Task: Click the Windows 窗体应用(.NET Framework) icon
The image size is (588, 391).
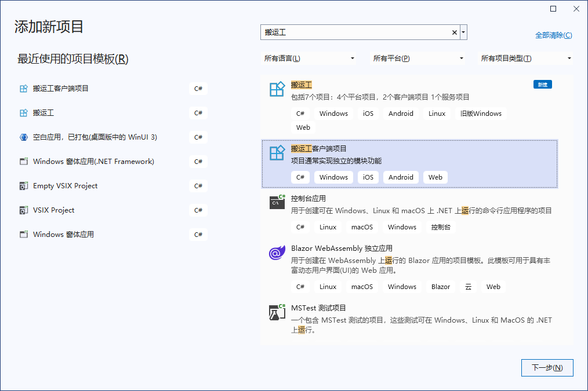Action: (24, 162)
